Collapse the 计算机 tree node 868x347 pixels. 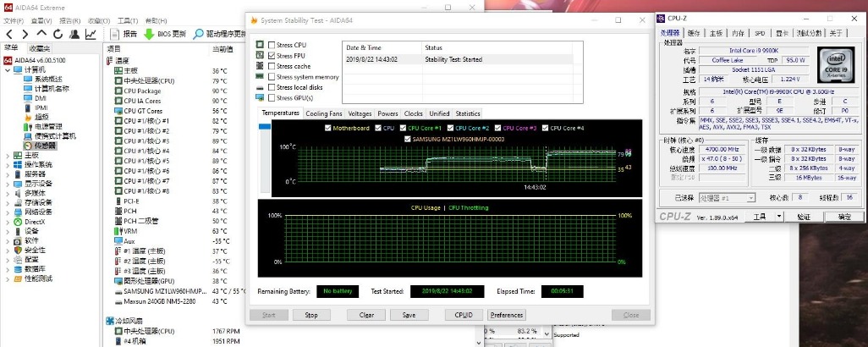point(8,69)
